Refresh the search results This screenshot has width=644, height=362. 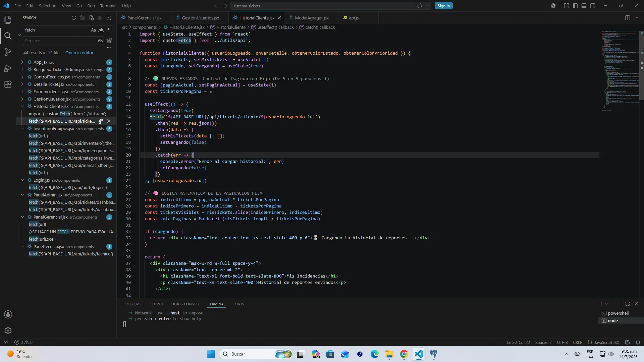(74, 18)
